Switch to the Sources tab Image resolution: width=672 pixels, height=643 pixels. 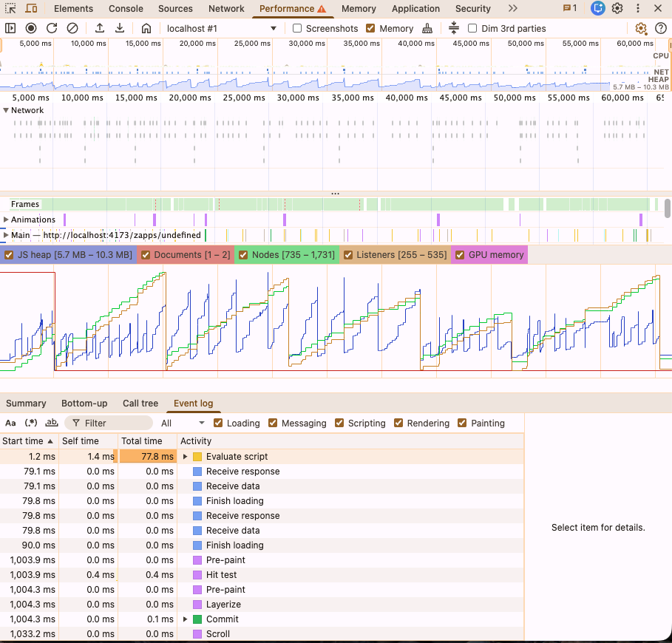click(x=175, y=9)
